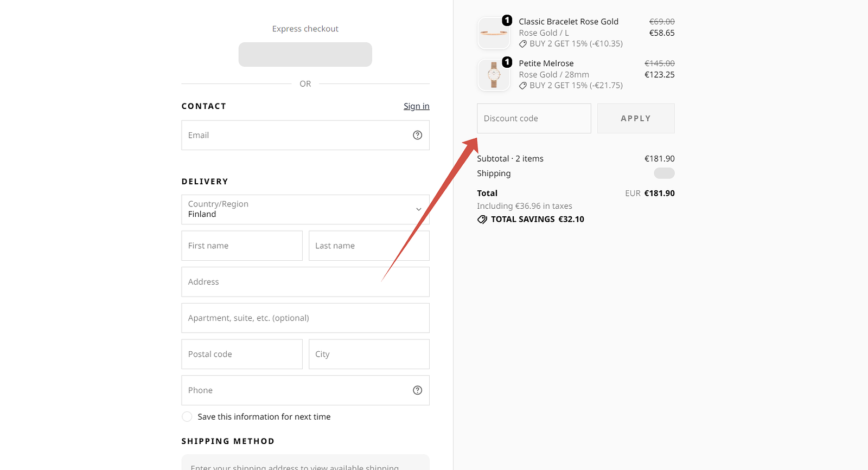Focus the Email input field
868x470 pixels.
(305, 135)
